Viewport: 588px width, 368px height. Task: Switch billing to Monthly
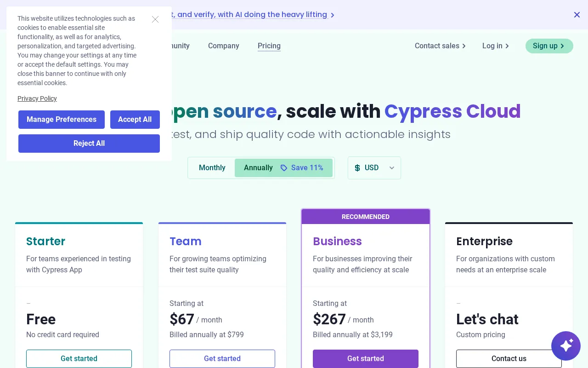[x=212, y=168]
